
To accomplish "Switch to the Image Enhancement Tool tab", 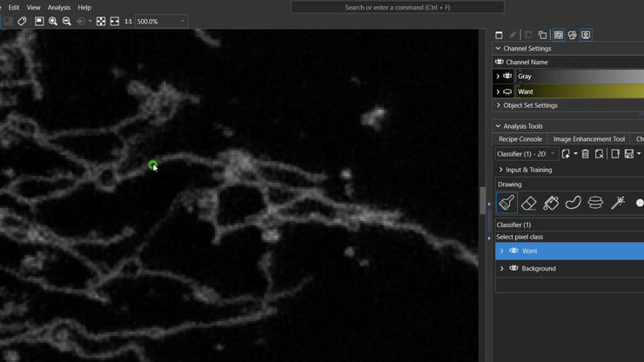I will point(588,139).
